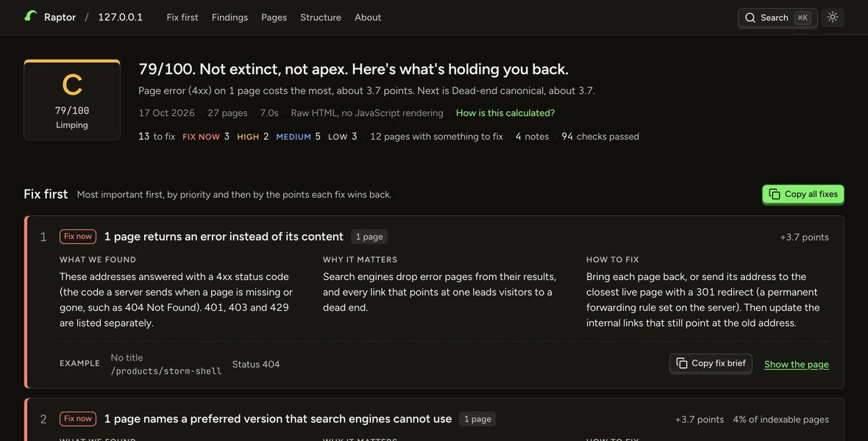This screenshot has height=441, width=868.
Task: Click the FIX NOW 3 severity count
Action: (206, 137)
